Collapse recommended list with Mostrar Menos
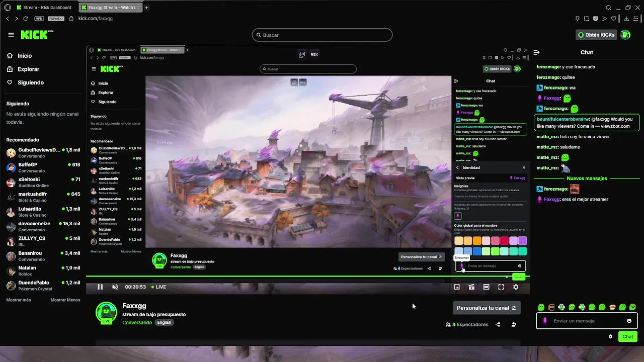Screen dimensions: 644x362 pyautogui.click(x=65, y=300)
